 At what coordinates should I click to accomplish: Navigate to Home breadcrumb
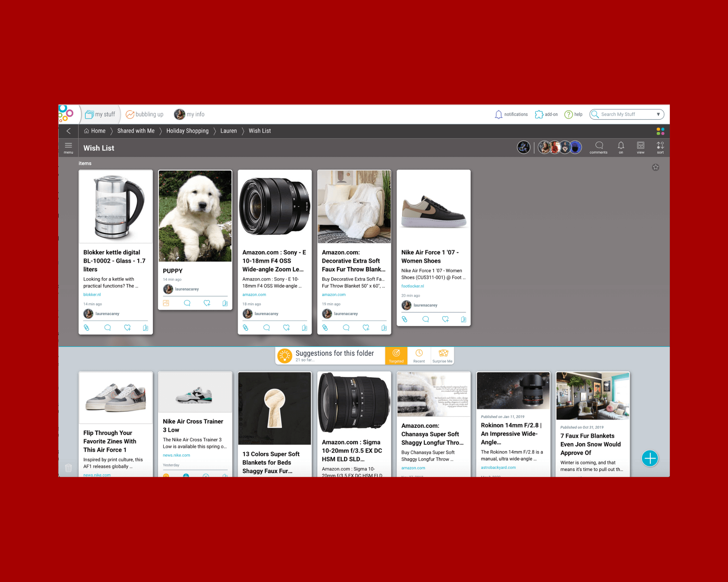tap(95, 131)
